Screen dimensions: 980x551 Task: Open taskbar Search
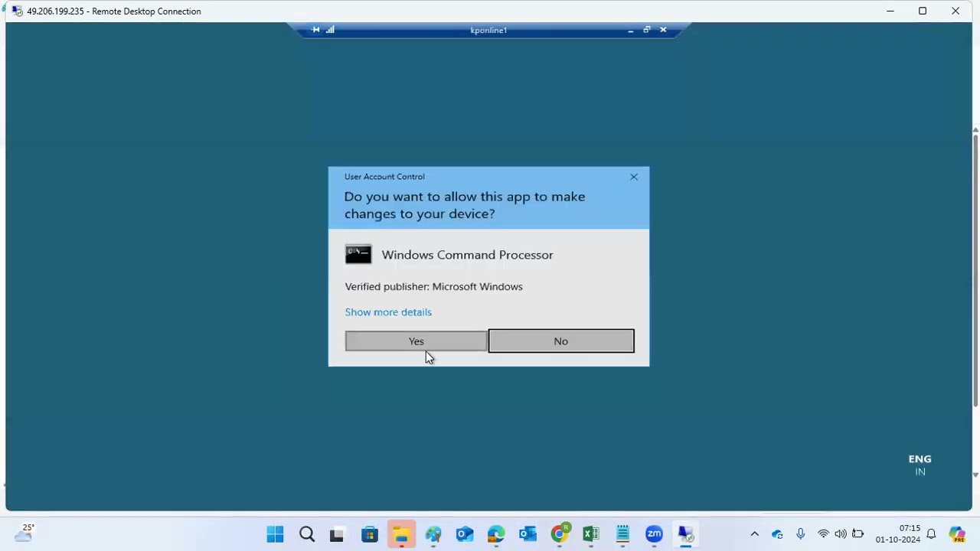tap(307, 534)
